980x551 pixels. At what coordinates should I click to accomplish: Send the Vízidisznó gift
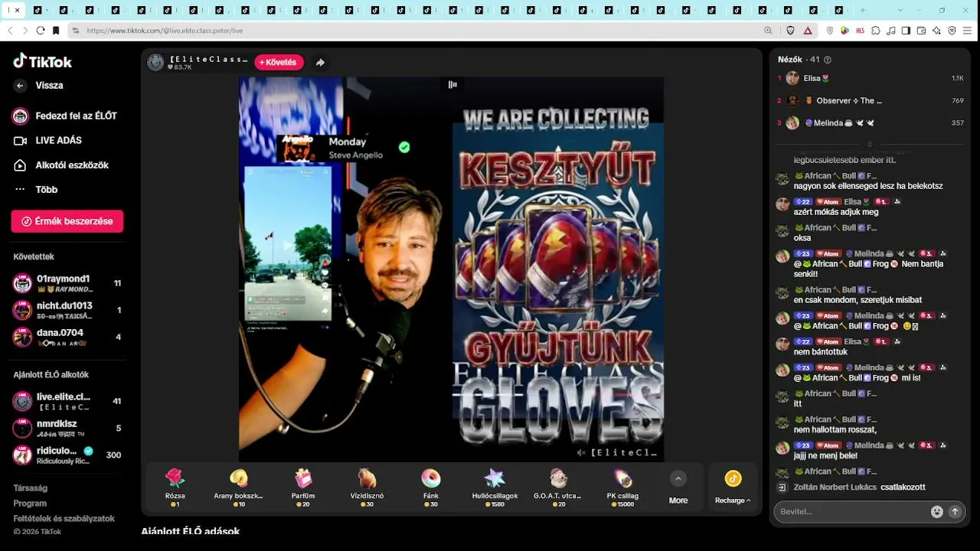(x=367, y=487)
